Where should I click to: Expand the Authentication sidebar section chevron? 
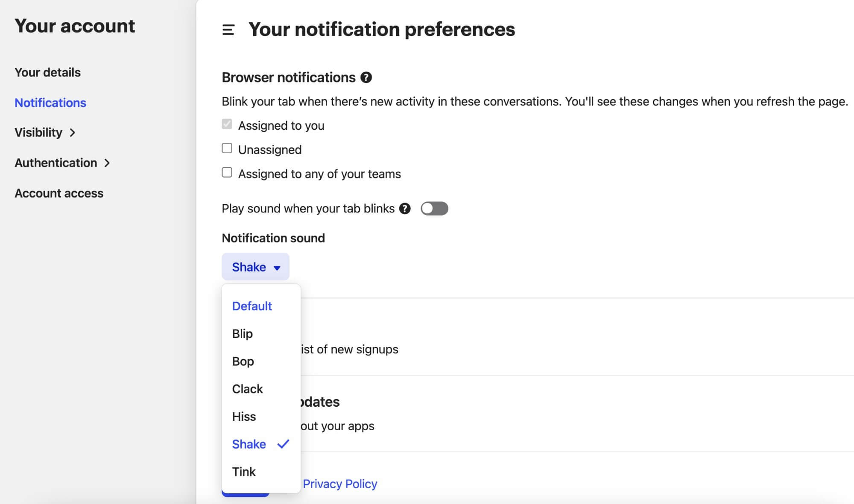click(107, 163)
